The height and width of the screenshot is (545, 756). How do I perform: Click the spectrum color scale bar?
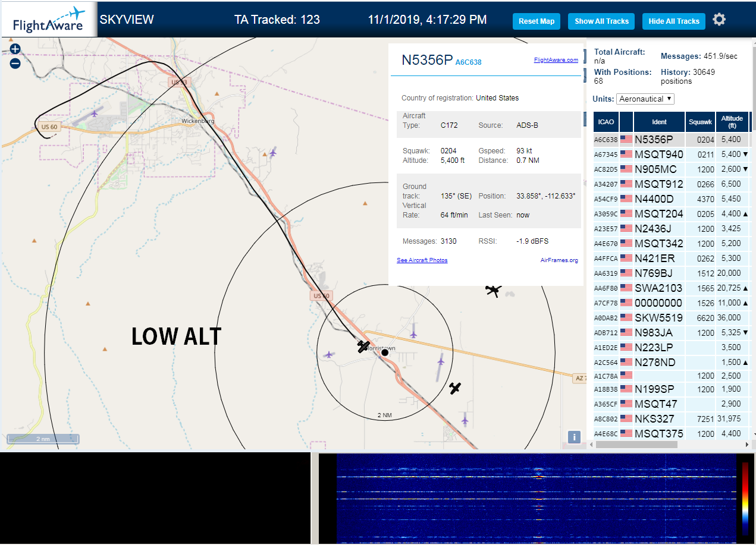coord(745,498)
